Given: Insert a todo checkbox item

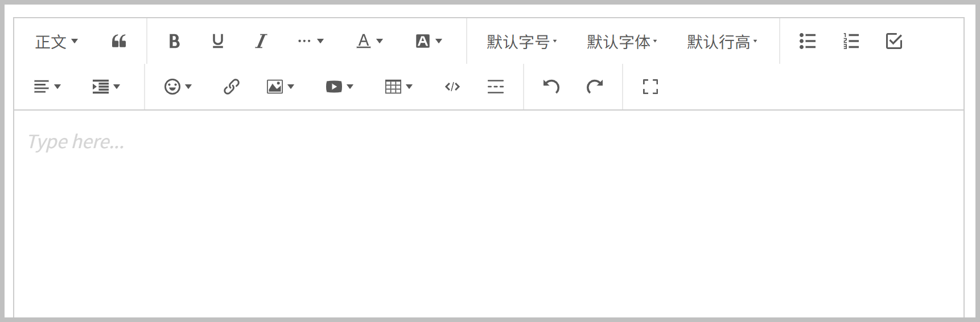Looking at the screenshot, I should click(x=893, y=41).
